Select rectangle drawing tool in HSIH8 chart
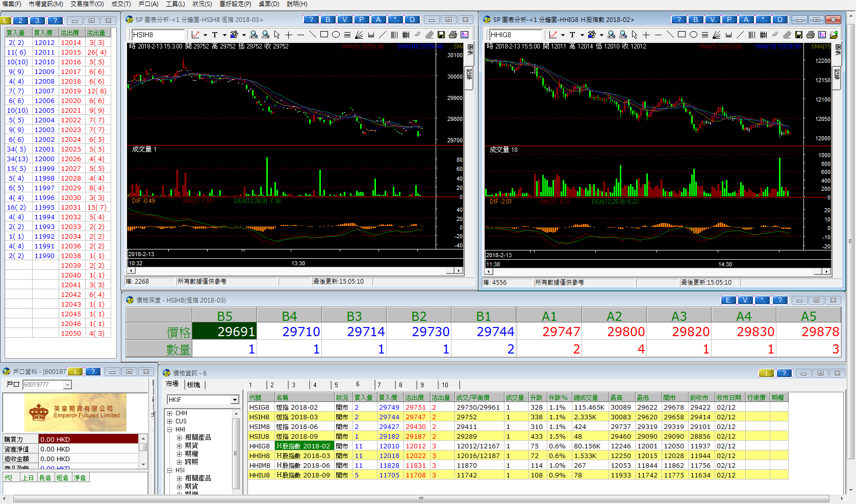857x504 pixels. [x=324, y=35]
